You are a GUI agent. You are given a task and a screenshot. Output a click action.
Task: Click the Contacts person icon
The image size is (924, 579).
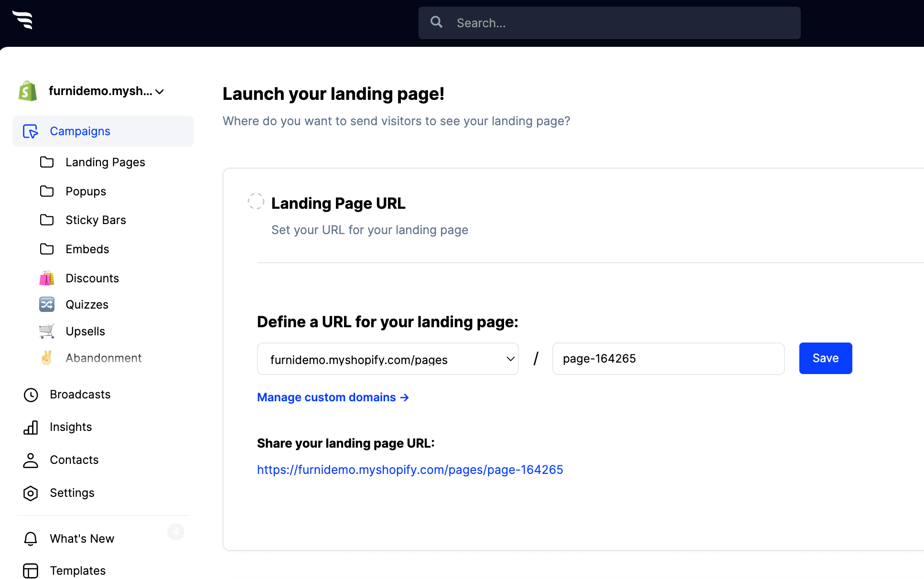pos(31,461)
